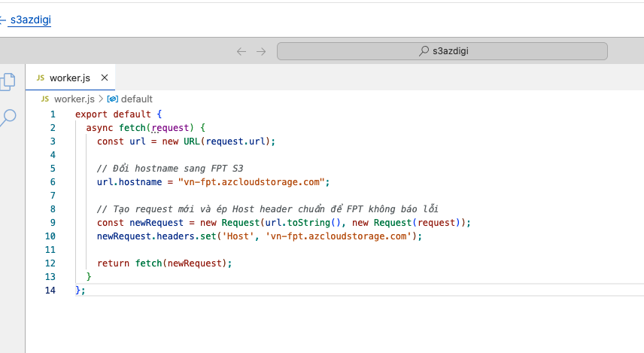Click line number 1 in the gutter

(x=53, y=114)
